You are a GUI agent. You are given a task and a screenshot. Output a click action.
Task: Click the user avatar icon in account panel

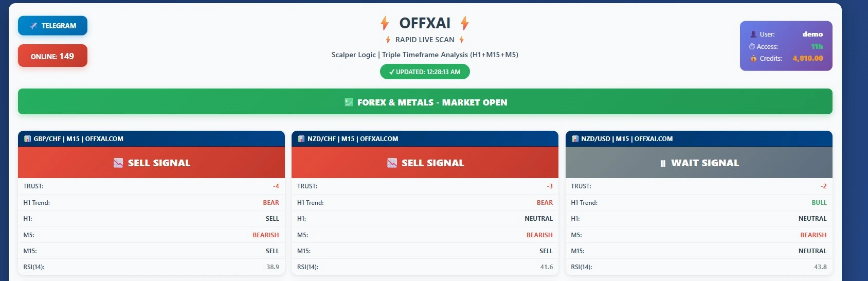point(753,34)
